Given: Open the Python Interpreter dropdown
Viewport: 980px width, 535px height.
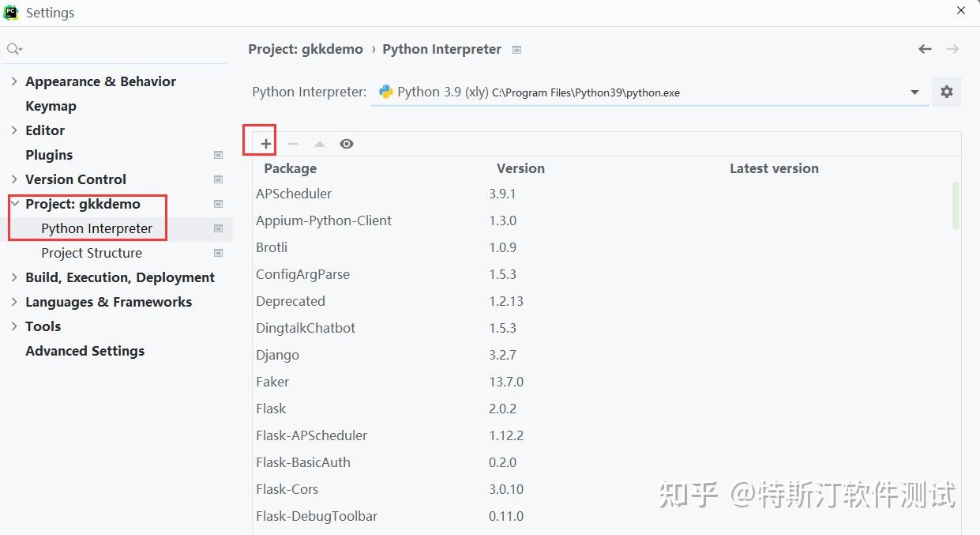Looking at the screenshot, I should (x=914, y=92).
